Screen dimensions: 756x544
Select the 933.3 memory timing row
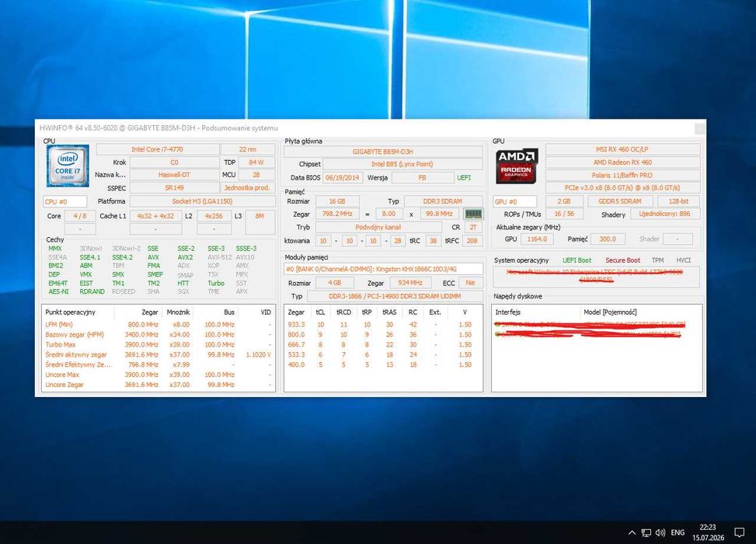coord(383,325)
